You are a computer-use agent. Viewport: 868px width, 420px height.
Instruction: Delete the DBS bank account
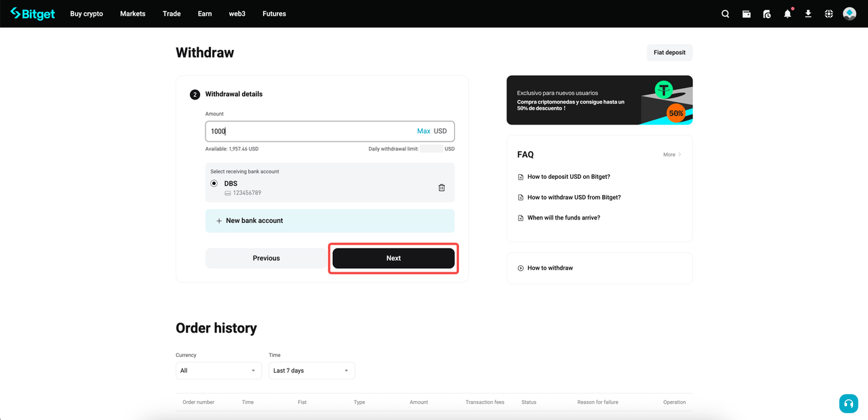pos(441,188)
